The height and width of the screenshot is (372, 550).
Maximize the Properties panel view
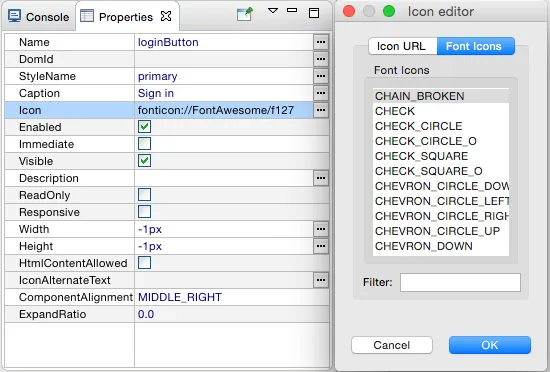[314, 13]
